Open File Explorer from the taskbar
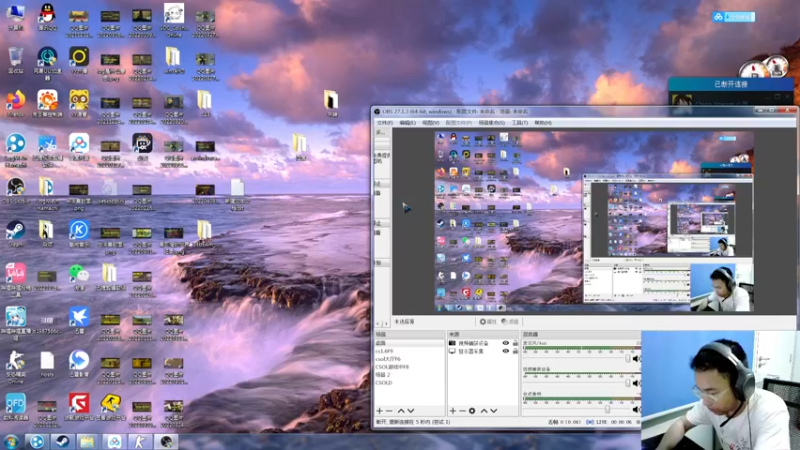Image resolution: width=800 pixels, height=450 pixels. tap(87, 441)
